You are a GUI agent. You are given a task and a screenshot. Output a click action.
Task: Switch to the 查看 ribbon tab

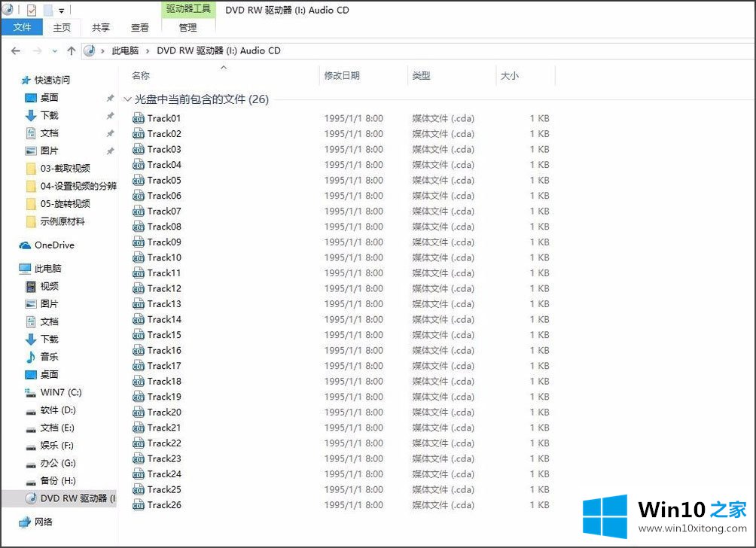140,27
